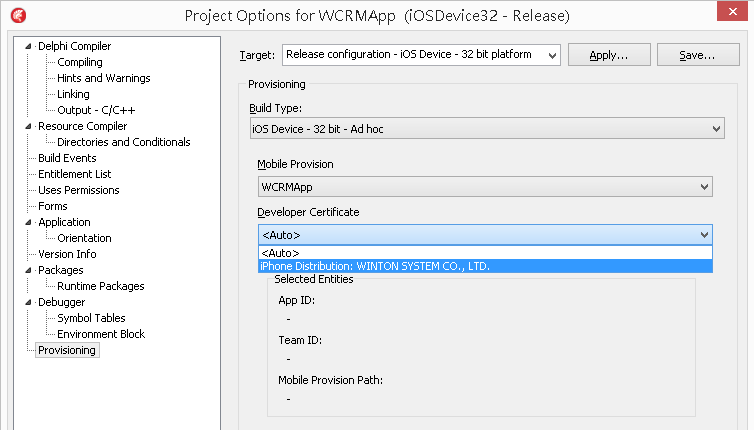
Task: Select Runtime Packages tree item
Action: pos(101,286)
